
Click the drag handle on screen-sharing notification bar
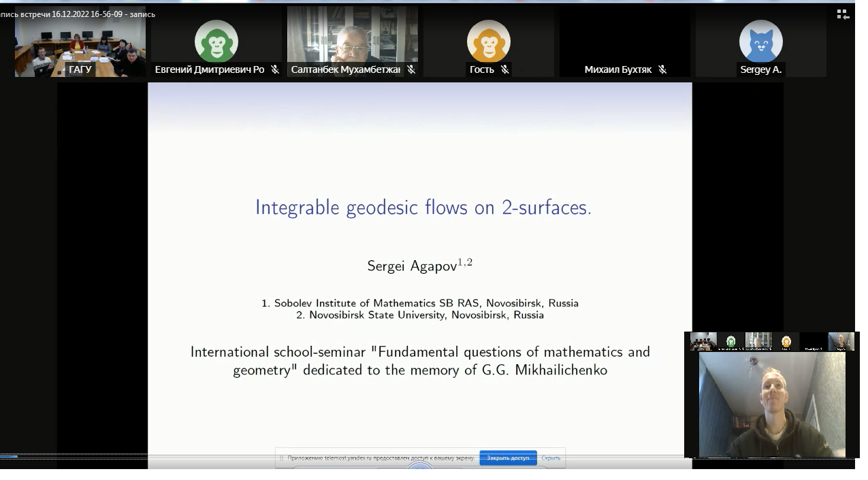pos(281,458)
